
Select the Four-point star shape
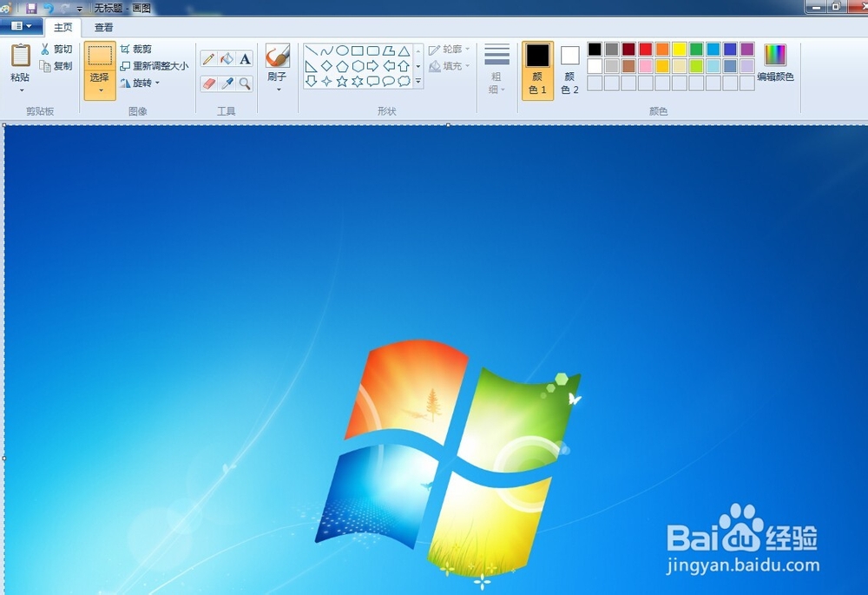[326, 82]
